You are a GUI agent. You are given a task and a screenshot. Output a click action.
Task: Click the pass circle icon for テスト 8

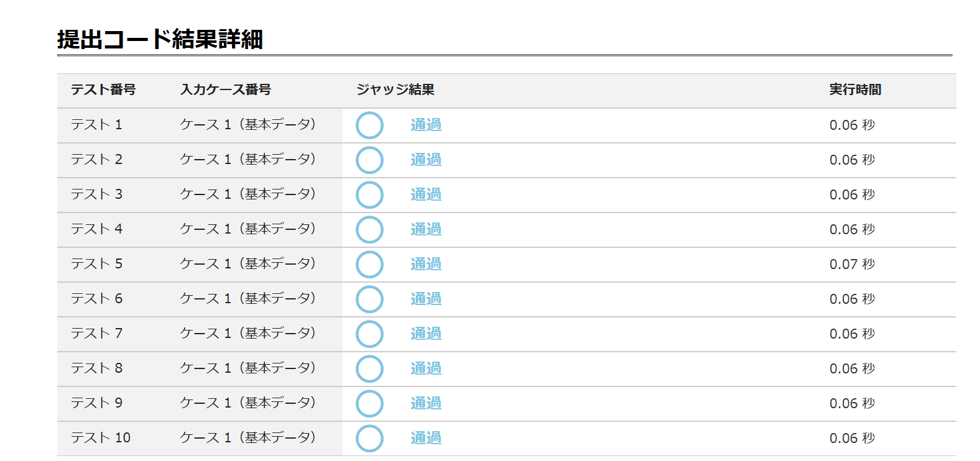coord(369,368)
